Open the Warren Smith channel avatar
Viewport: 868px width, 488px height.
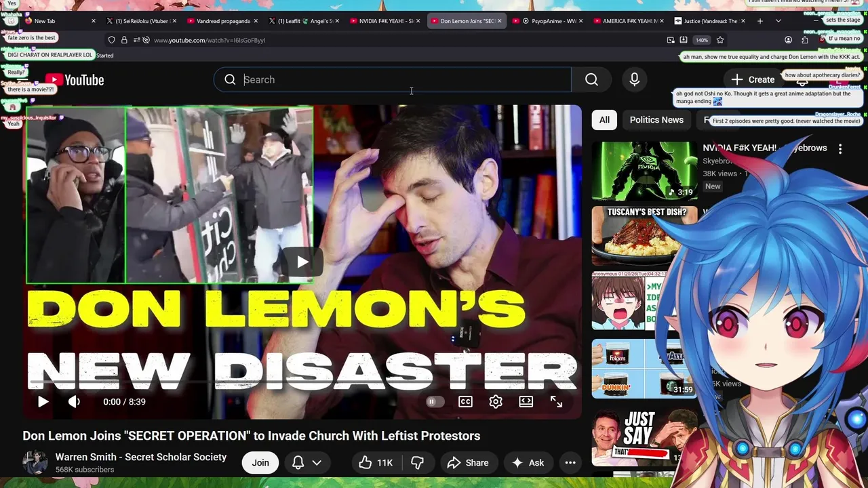click(x=35, y=462)
